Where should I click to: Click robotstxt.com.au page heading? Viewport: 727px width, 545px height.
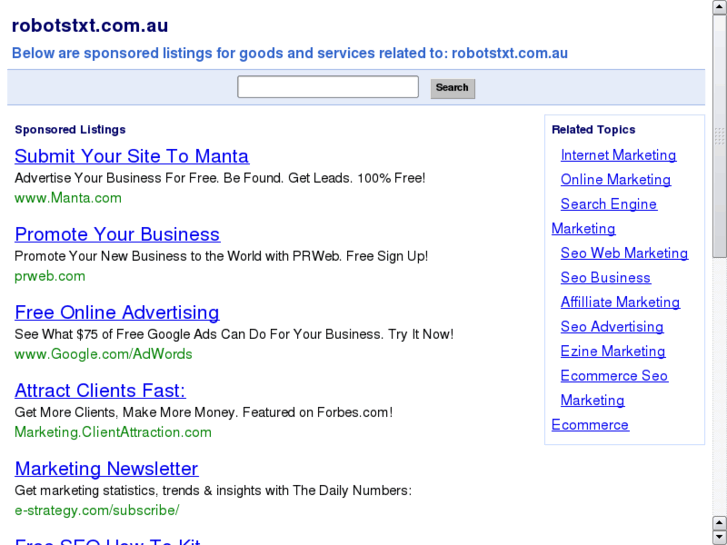(90, 26)
